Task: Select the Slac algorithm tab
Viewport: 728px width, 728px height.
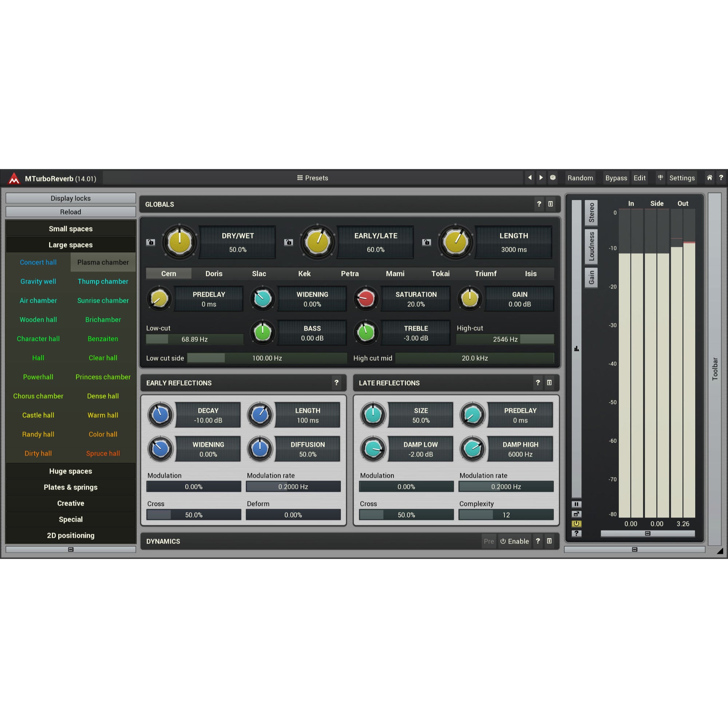Action: 259,274
